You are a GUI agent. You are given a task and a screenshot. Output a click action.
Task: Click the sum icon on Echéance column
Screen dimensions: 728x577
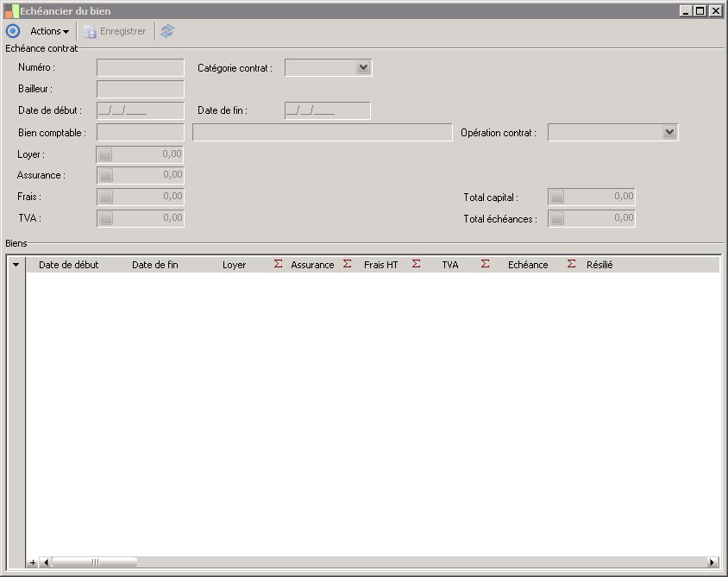click(572, 264)
